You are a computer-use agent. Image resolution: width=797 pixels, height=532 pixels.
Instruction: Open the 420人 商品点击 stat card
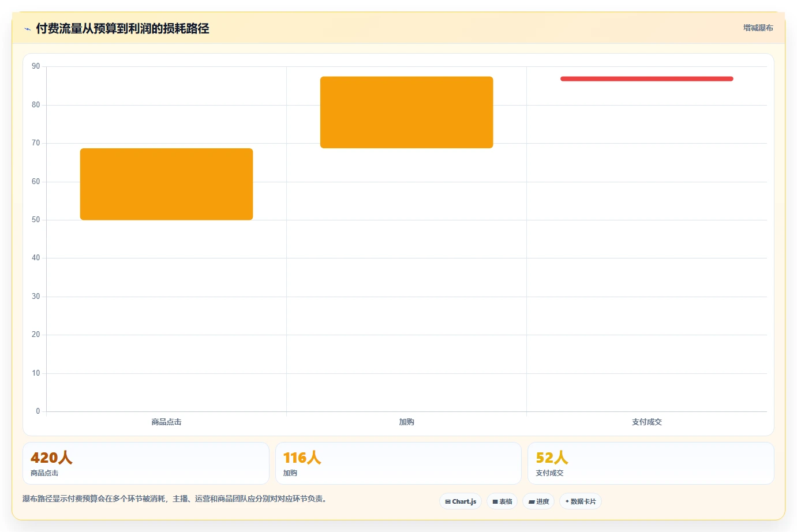146,463
